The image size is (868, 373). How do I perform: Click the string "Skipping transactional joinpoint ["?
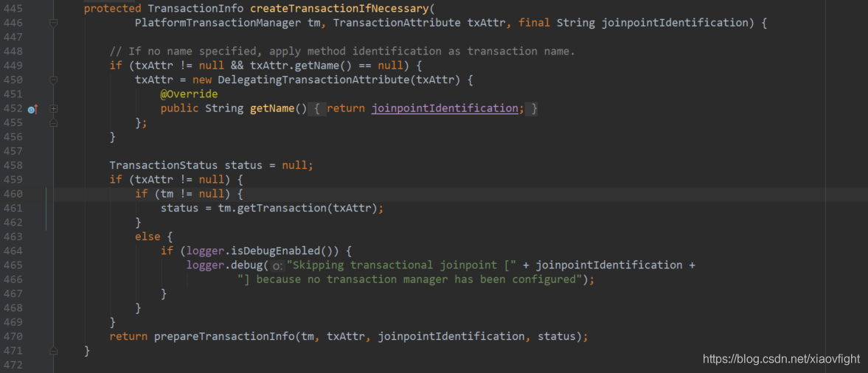pyautogui.click(x=402, y=265)
